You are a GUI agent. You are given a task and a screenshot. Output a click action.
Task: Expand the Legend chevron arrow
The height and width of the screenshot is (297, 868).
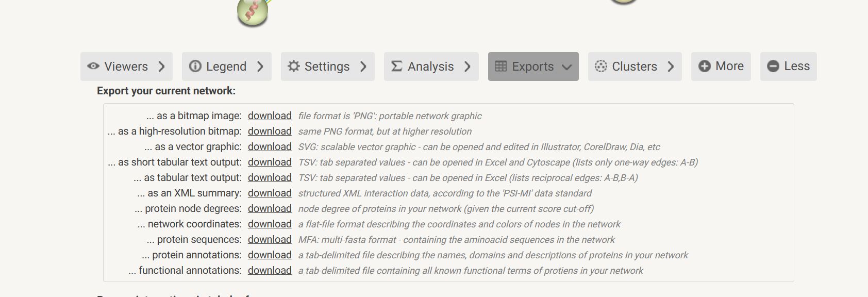click(260, 66)
